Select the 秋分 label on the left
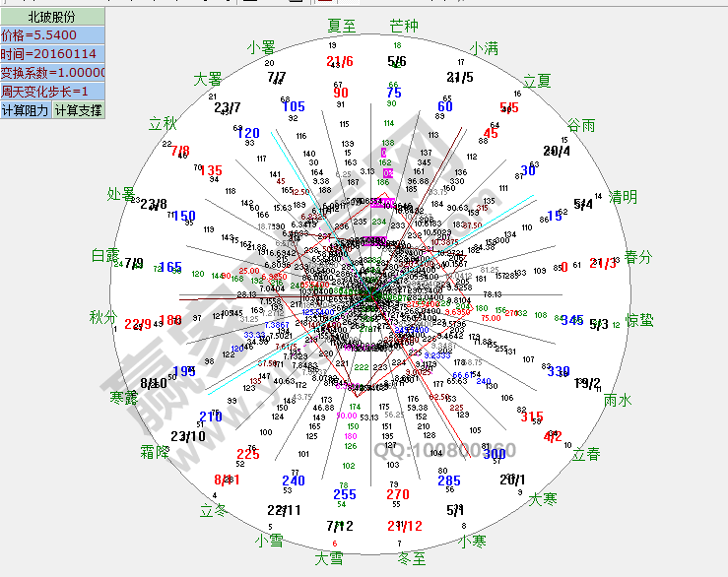Viewport: 728px width, 577px height. pyautogui.click(x=102, y=317)
